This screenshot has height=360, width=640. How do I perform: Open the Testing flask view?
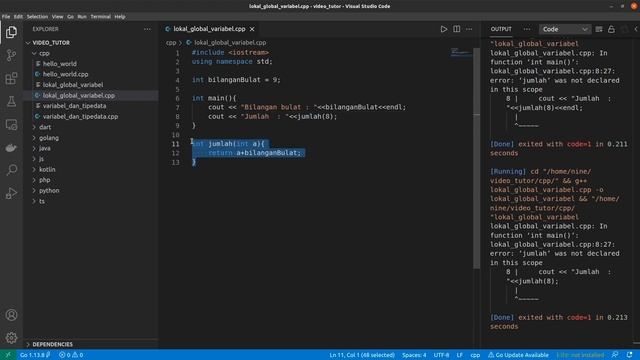pos(11,101)
